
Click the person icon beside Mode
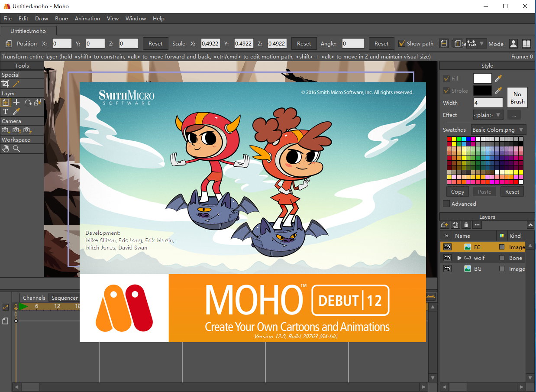(x=513, y=43)
